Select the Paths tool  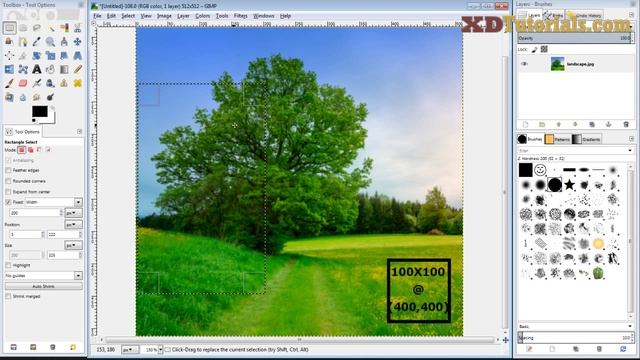point(23,42)
